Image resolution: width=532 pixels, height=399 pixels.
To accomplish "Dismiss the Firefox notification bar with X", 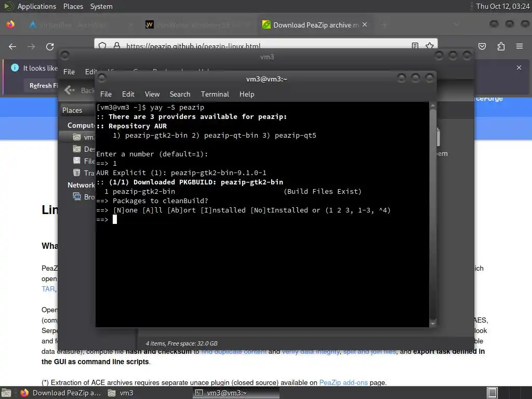I will 519,68.
